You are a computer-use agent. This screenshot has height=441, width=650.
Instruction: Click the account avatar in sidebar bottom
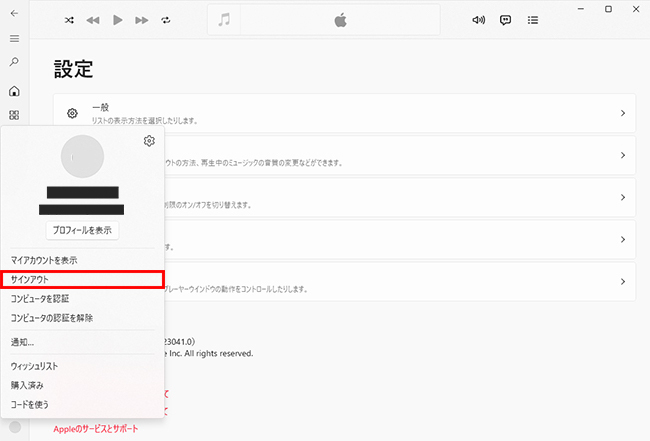tap(15, 427)
